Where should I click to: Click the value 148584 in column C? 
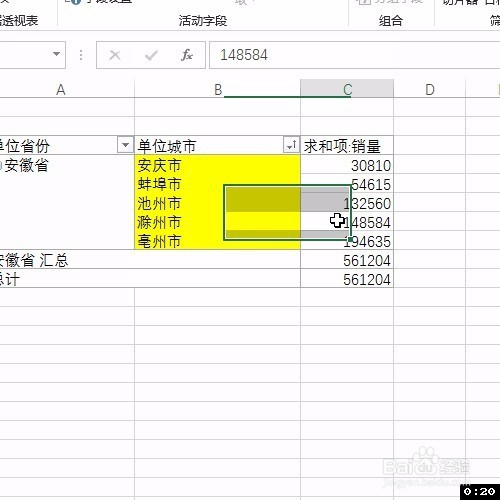(367, 223)
